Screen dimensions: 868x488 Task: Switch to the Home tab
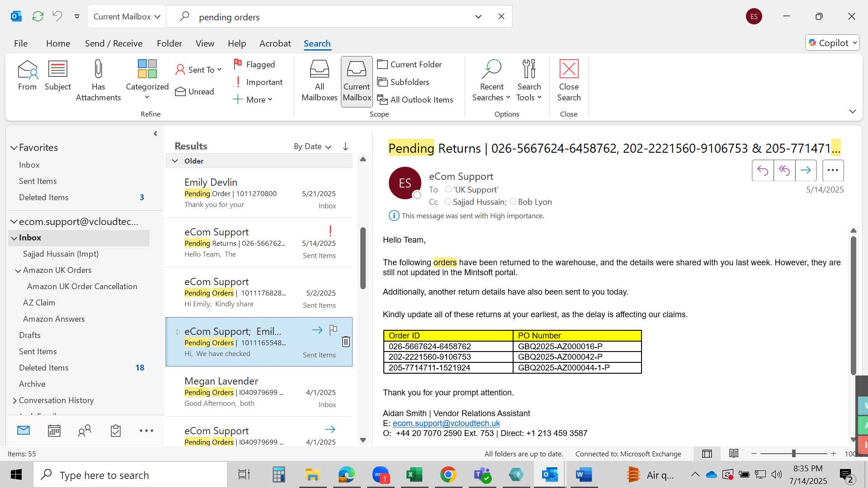point(58,43)
